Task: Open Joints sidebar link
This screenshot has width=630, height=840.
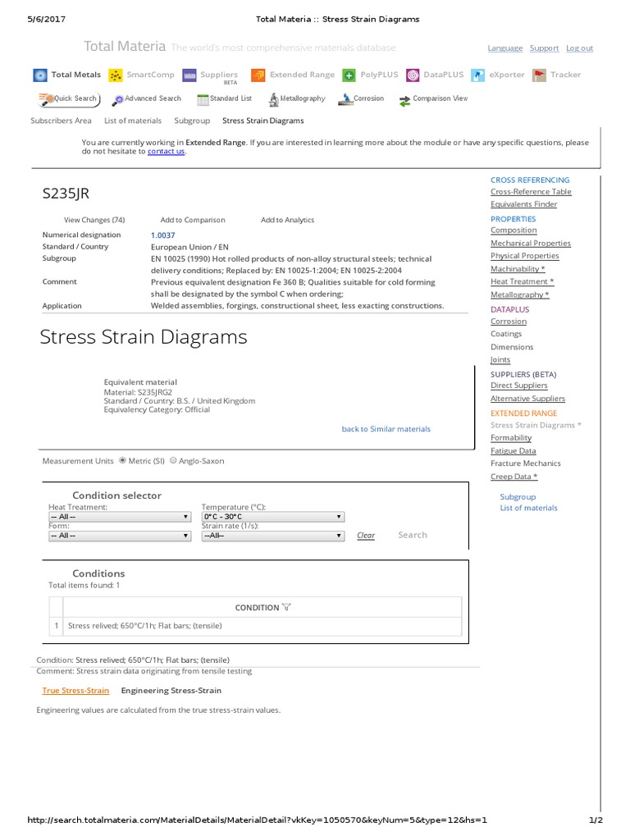Action: pos(500,360)
